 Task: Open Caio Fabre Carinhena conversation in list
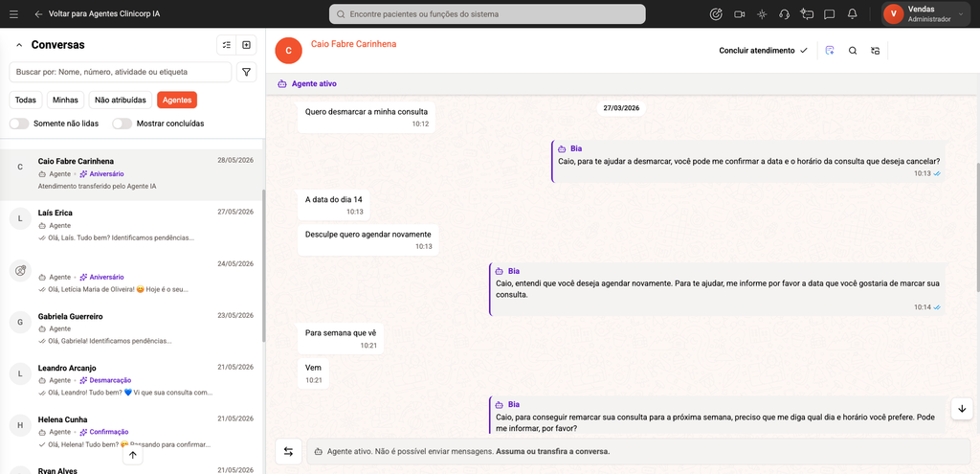click(x=132, y=174)
